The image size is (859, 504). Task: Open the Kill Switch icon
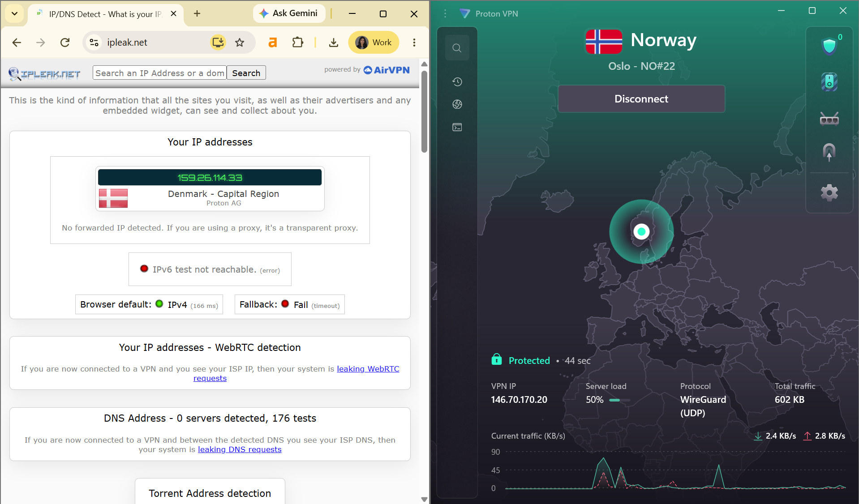click(829, 82)
